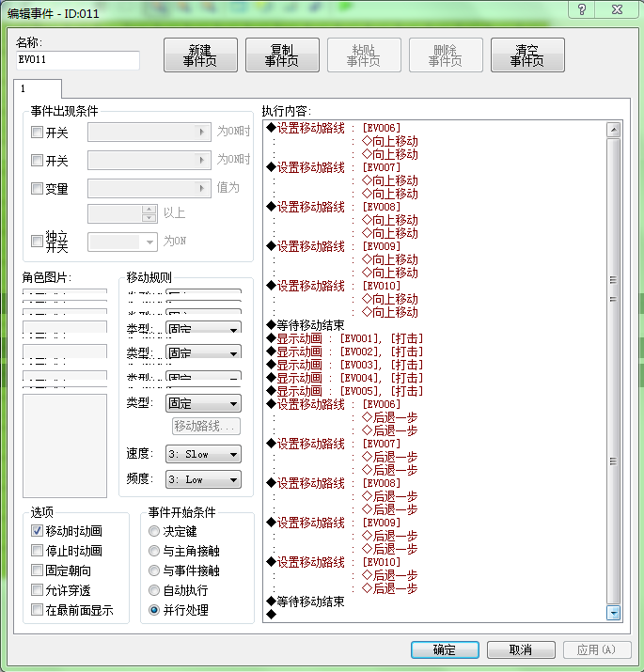Viewport: 644px width, 672px height.
Task: Click the Clear Event Page (清空事件页) button
Action: (527, 55)
